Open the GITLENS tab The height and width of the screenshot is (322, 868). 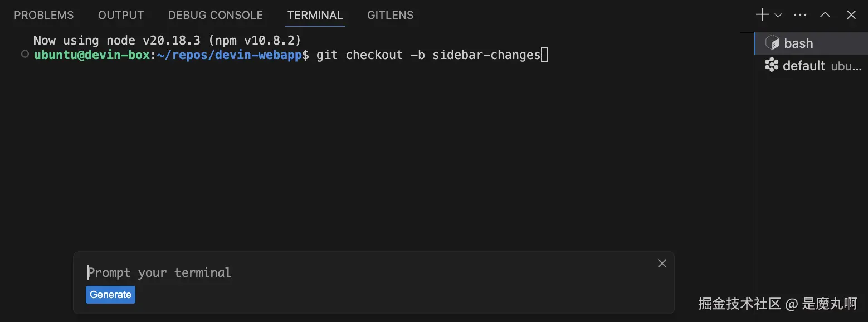click(391, 15)
